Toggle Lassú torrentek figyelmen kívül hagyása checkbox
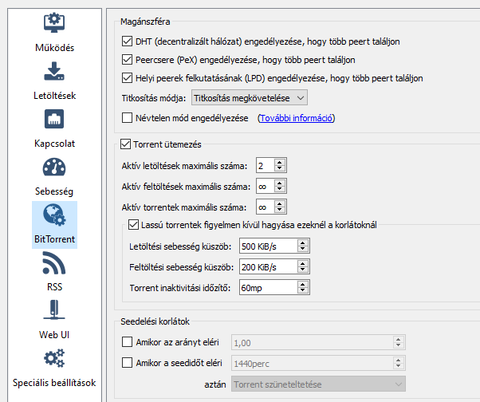 133,225
